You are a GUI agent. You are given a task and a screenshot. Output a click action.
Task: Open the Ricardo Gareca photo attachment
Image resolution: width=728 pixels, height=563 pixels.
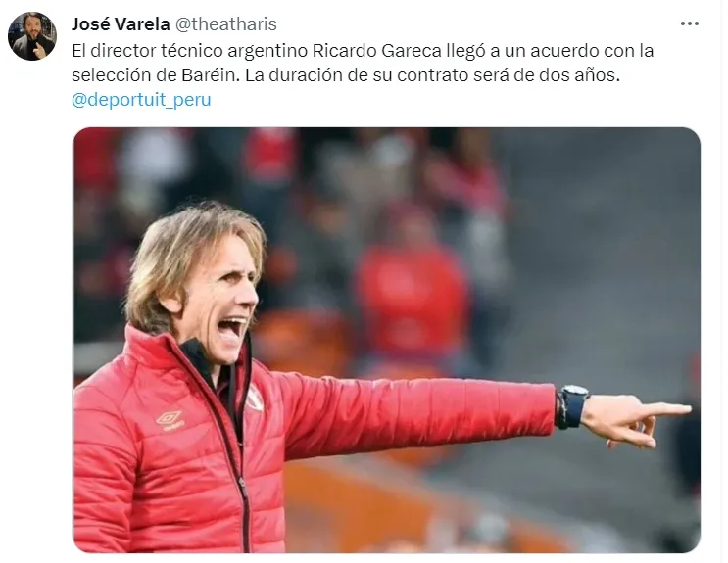point(387,340)
